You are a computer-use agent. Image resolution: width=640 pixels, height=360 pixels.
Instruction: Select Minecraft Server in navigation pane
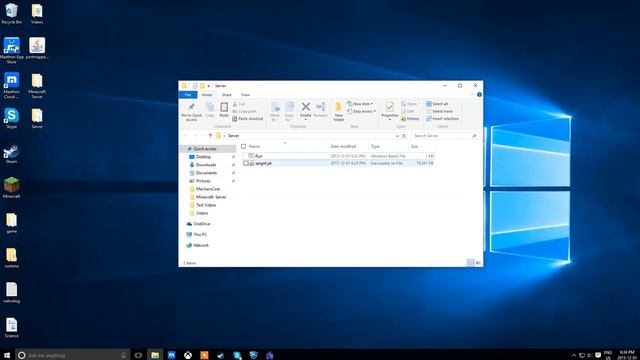coord(211,197)
